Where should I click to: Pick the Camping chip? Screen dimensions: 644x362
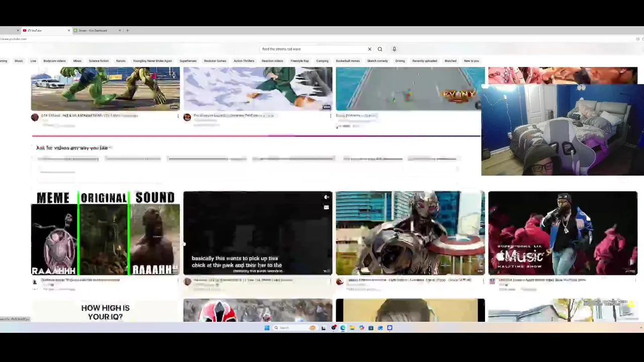point(323,61)
